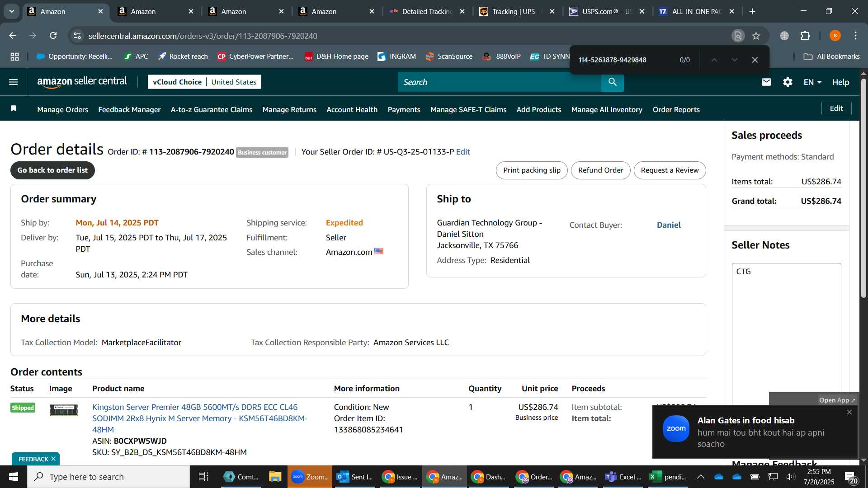
Task: Open Feedback Manager menu
Action: [x=129, y=109]
